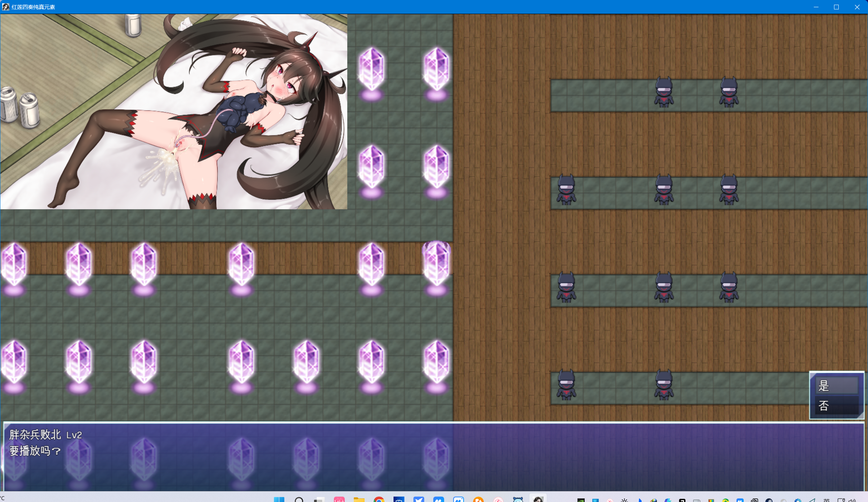Click the 胖杂兵败北 Lv2 message window
Image resolution: width=868 pixels, height=502 pixels.
click(434, 456)
